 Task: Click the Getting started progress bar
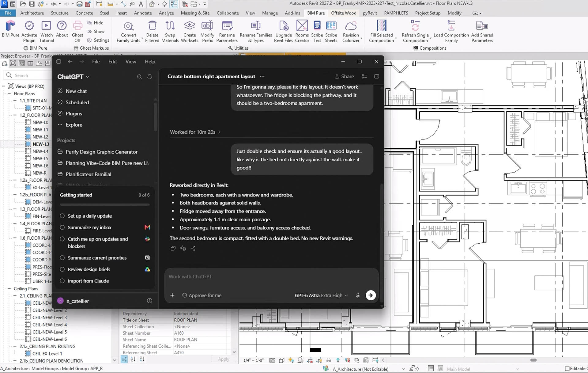click(x=105, y=204)
